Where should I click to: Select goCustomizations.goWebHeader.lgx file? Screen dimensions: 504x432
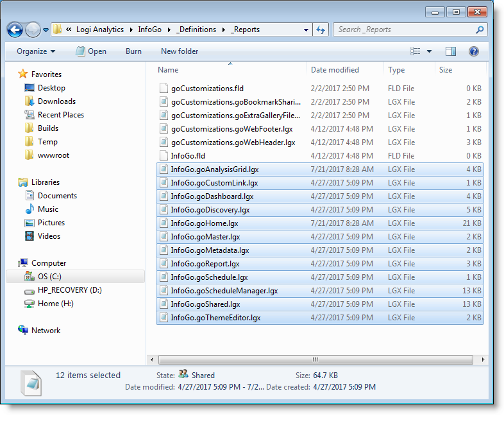click(x=233, y=143)
